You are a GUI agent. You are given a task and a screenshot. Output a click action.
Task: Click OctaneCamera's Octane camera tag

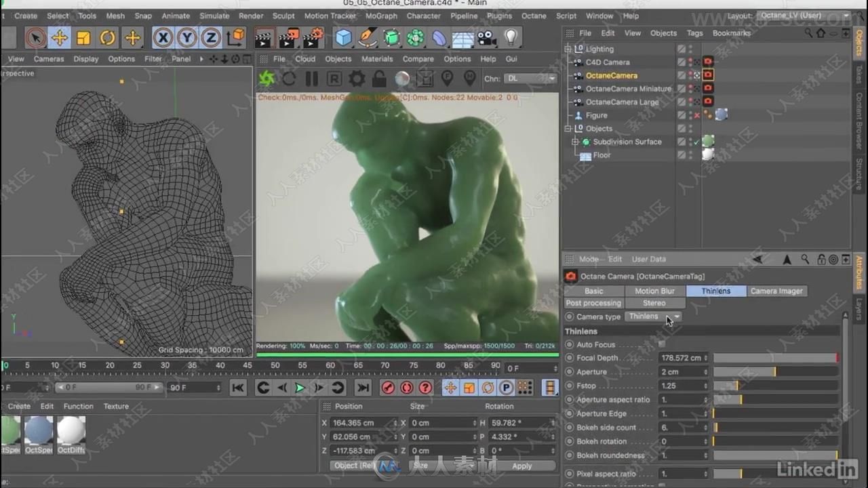click(x=708, y=75)
